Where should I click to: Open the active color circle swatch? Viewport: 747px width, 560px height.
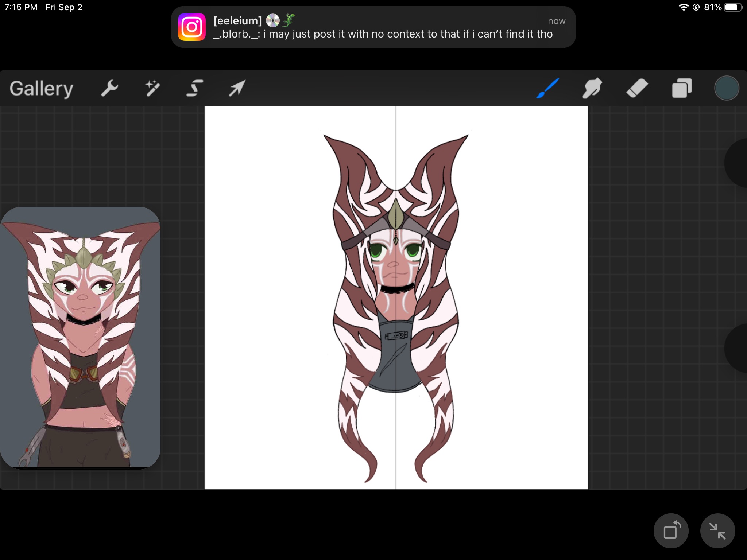[726, 88]
